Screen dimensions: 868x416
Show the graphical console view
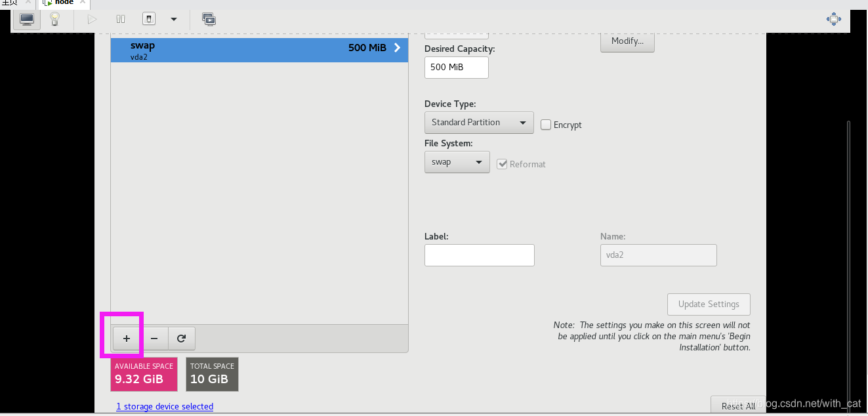coord(27,19)
